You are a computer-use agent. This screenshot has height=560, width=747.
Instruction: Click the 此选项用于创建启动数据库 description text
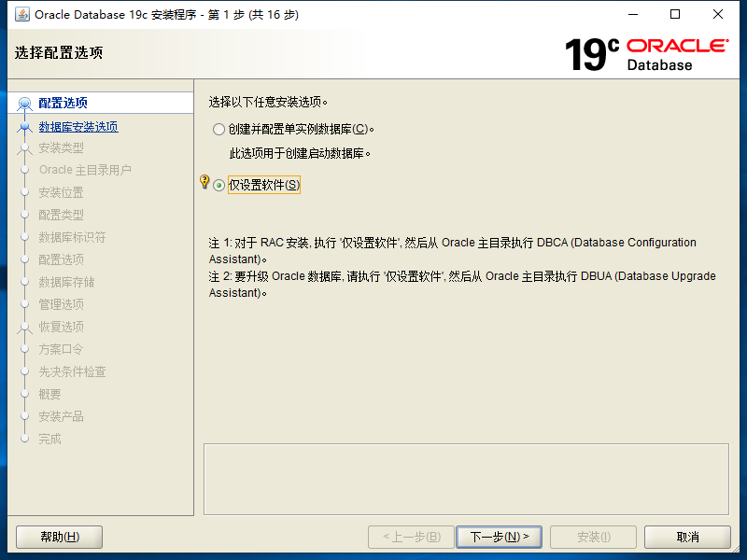(300, 153)
